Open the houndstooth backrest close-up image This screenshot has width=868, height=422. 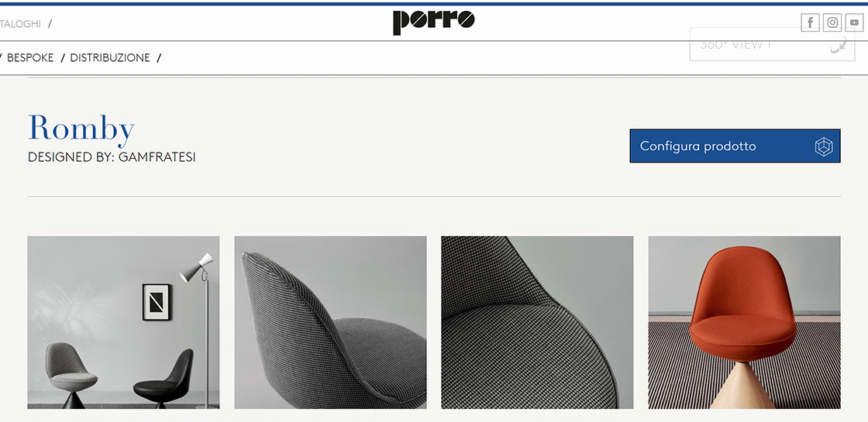pyautogui.click(x=330, y=322)
